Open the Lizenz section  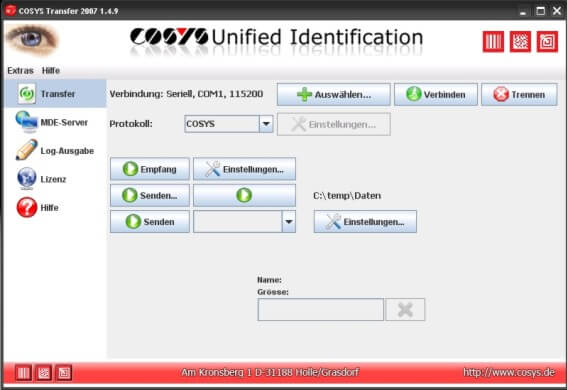pyautogui.click(x=55, y=179)
